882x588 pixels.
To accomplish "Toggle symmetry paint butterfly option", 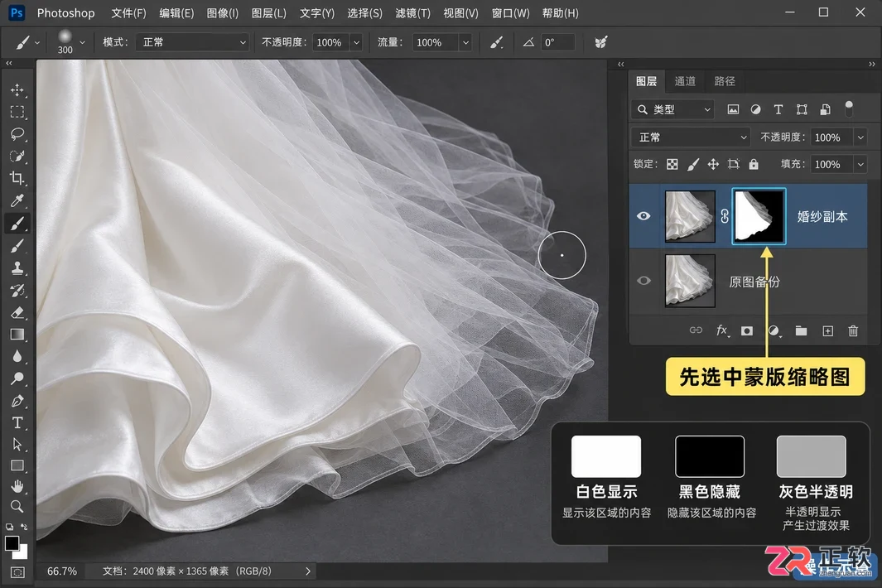I will [600, 42].
